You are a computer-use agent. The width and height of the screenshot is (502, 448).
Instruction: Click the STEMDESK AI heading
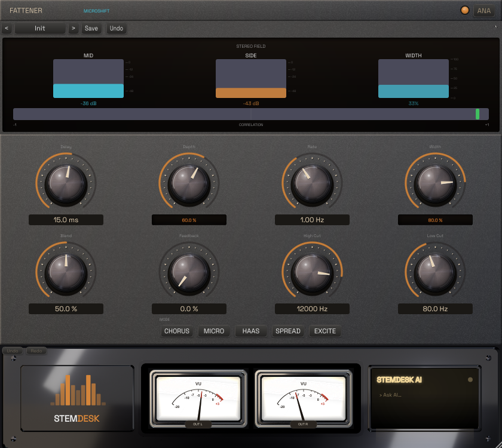(399, 380)
